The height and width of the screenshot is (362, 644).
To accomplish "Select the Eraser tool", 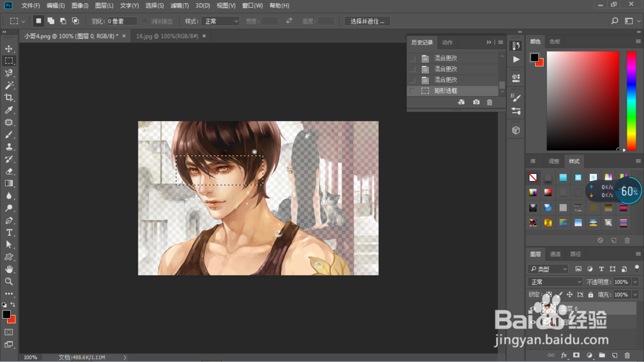I will (x=8, y=171).
